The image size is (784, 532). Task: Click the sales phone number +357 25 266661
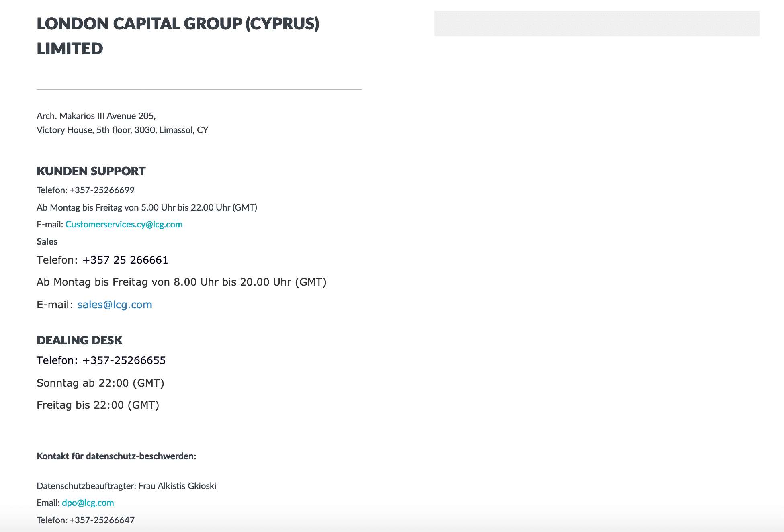[125, 260]
